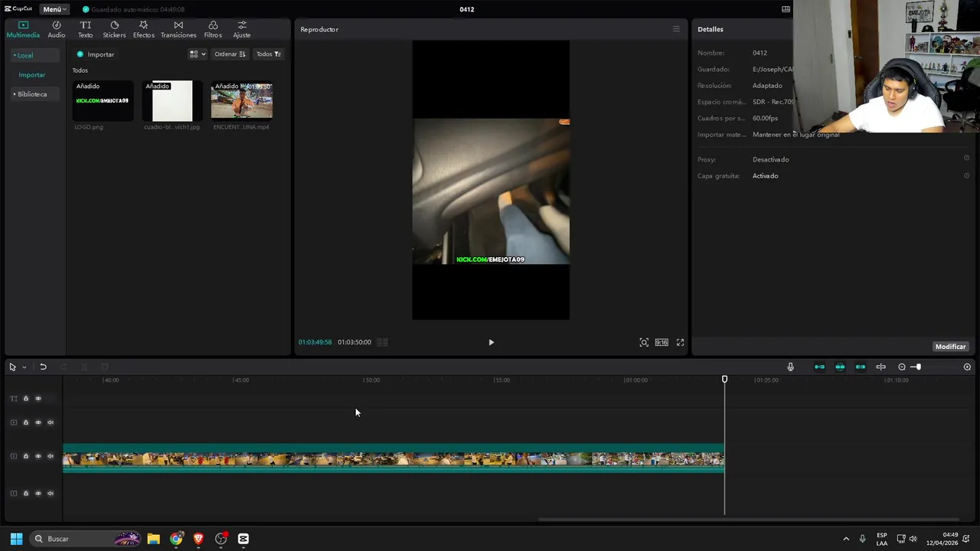Screen dimensions: 980x551
Task: Play the video preview
Action: [492, 342]
